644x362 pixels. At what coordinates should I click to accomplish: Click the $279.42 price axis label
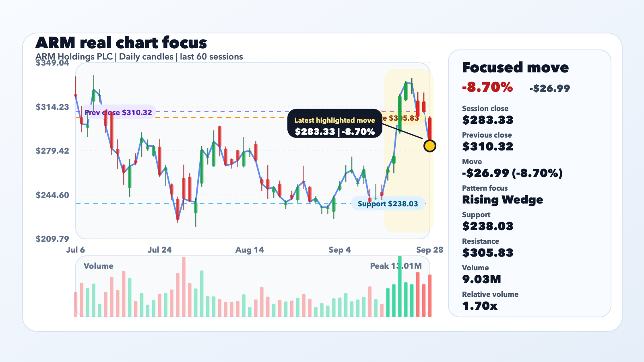pos(52,151)
